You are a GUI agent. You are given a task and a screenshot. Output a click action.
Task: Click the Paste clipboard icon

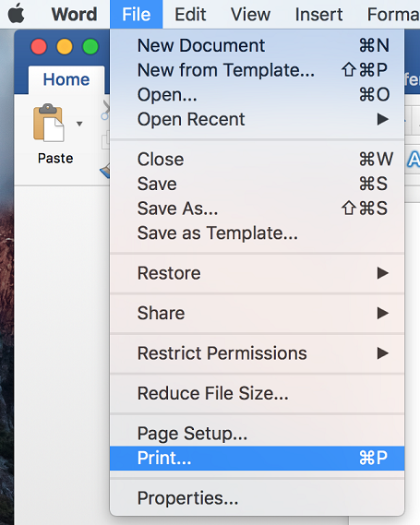pos(49,123)
